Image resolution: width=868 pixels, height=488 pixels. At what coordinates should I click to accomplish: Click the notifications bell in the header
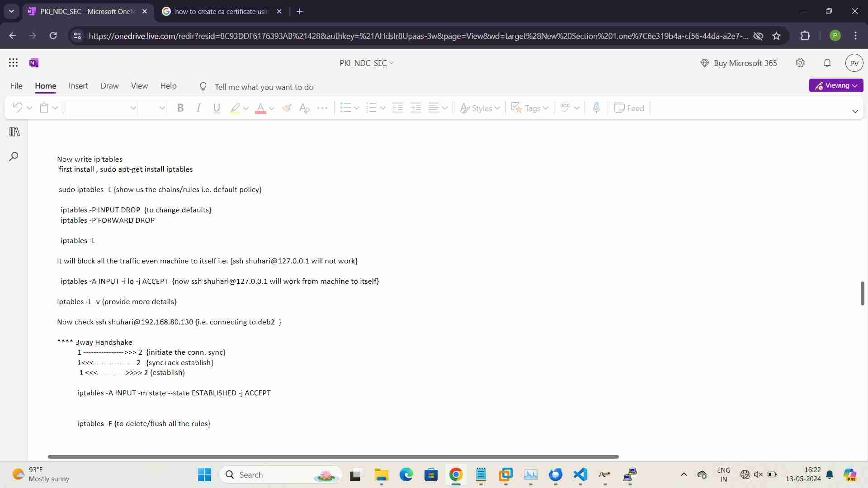(x=827, y=63)
